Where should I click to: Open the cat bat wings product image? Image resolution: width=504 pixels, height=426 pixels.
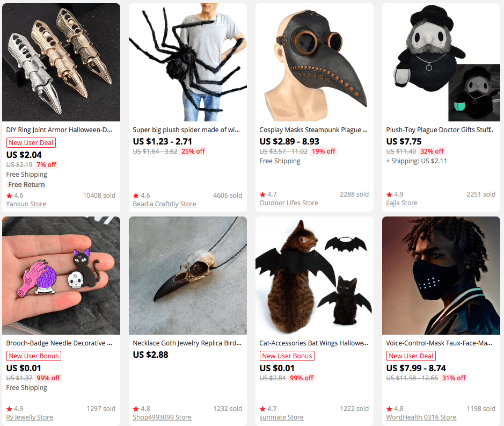pyautogui.click(x=315, y=276)
